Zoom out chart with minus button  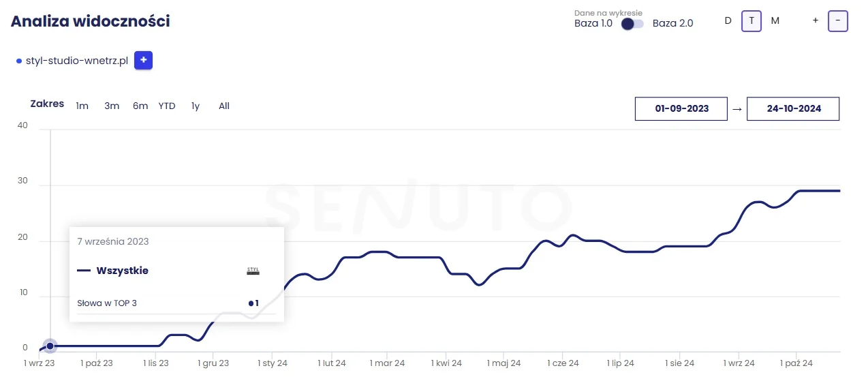837,20
